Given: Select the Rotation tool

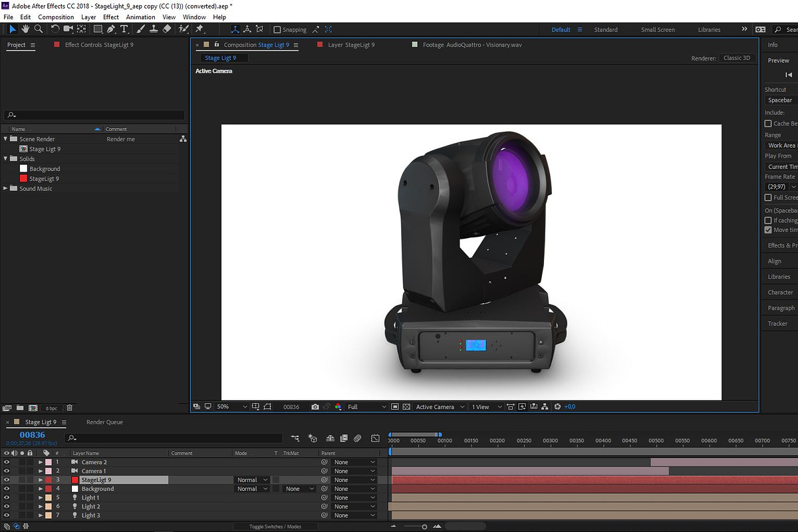Looking at the screenshot, I should [x=55, y=29].
